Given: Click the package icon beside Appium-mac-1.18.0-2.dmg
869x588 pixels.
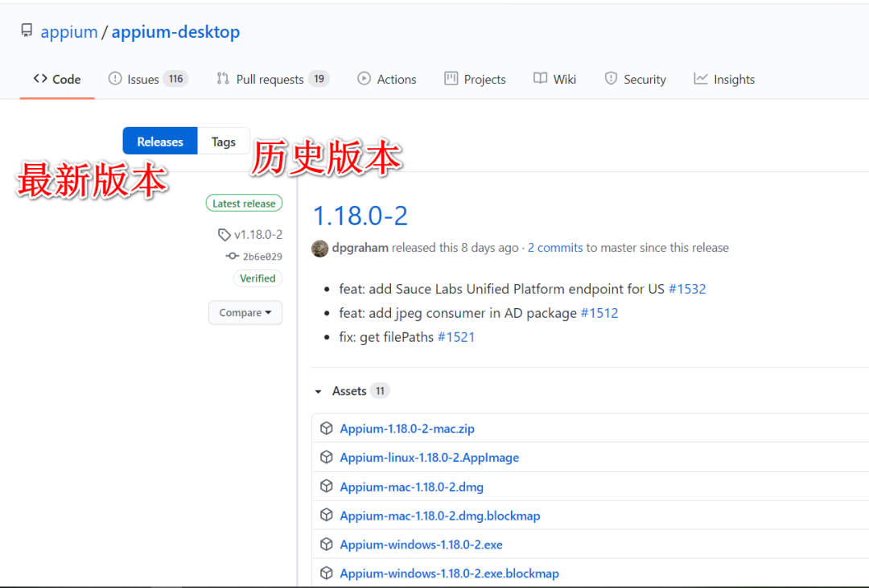Looking at the screenshot, I should coord(327,486).
